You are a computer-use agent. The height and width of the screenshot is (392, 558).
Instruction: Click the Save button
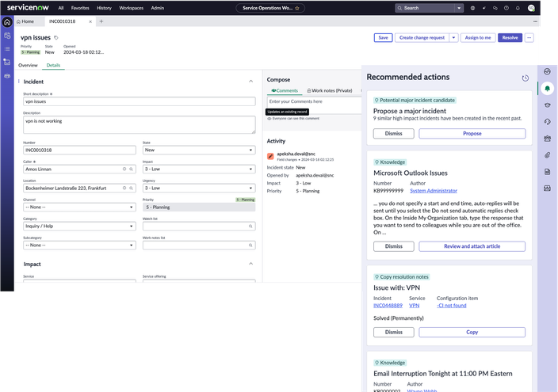tap(384, 38)
